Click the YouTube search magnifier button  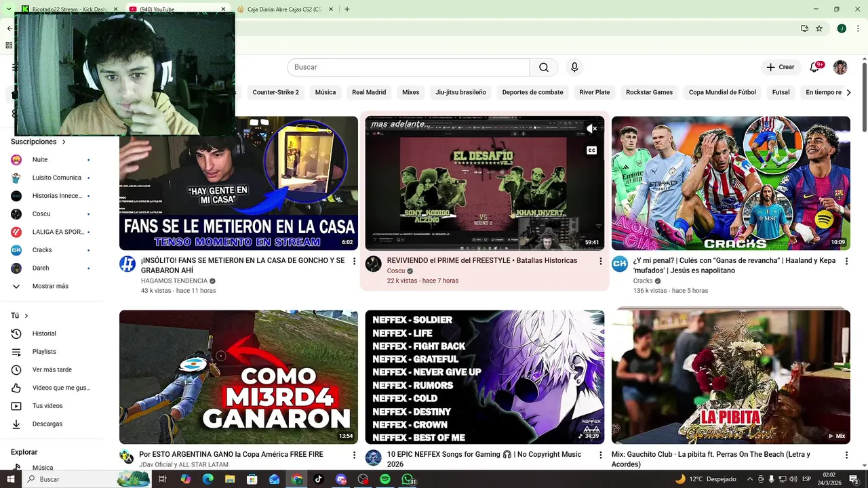[x=544, y=67]
